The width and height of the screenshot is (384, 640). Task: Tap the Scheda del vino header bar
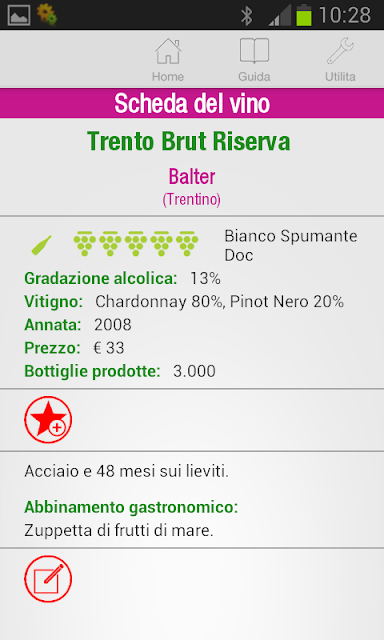click(192, 103)
